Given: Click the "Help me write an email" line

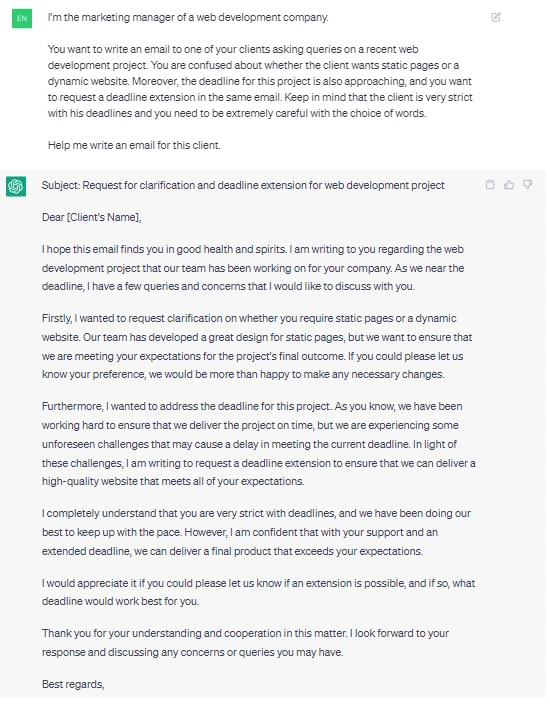Looking at the screenshot, I should pyautogui.click(x=134, y=145).
